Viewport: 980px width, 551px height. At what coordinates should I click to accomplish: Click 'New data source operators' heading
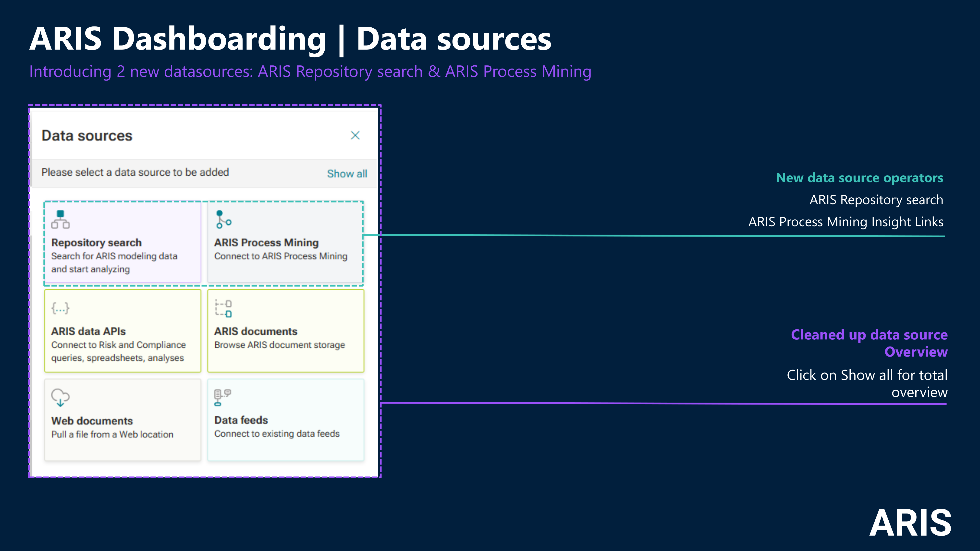click(859, 178)
